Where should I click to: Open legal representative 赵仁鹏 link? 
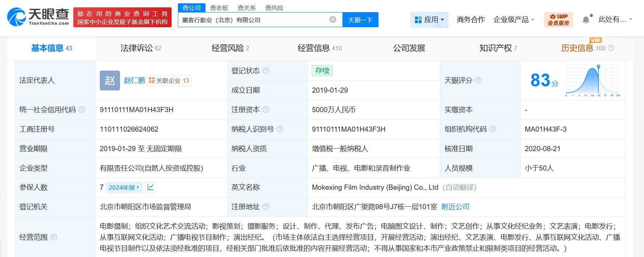(134, 80)
